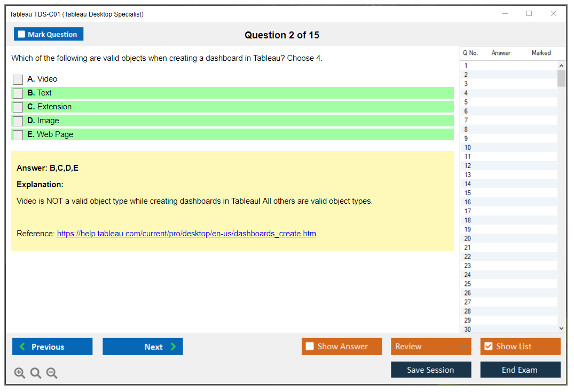Enable the Show Answer checkbox
The image size is (574, 392).
[x=310, y=347]
